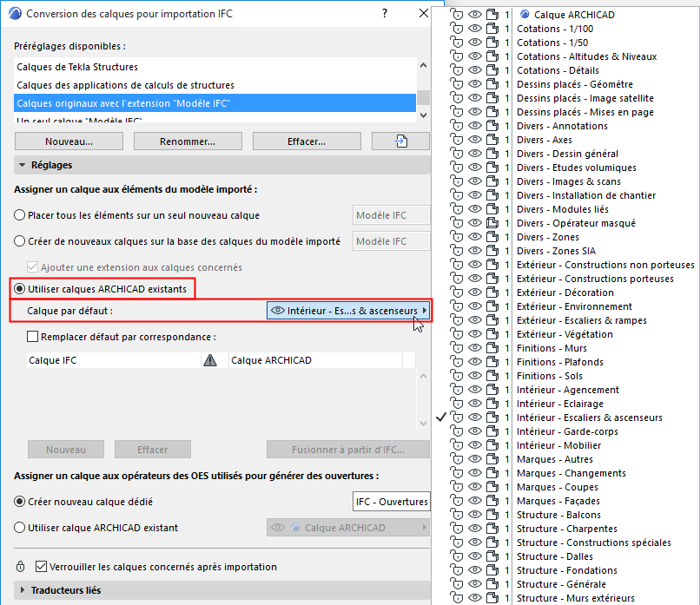The width and height of the screenshot is (700, 605).
Task: Click lock icon of Dessins placés - Géomètre layer
Action: (456, 84)
